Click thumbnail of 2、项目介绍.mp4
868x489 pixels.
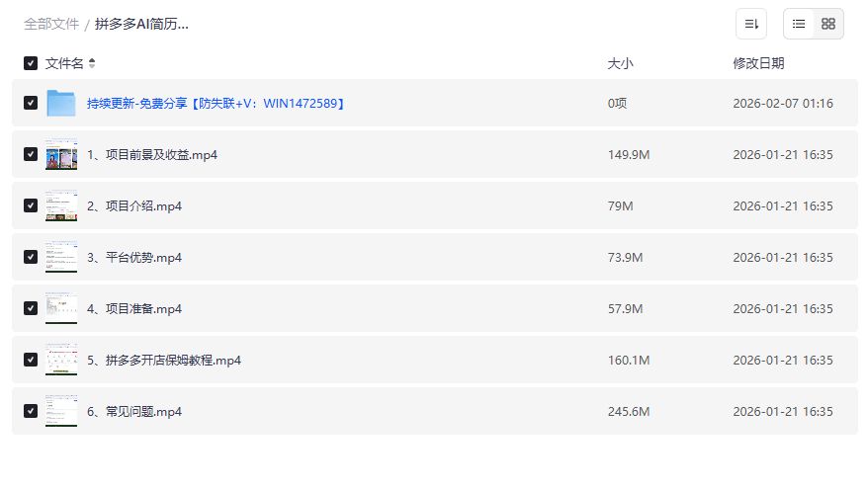pos(61,205)
